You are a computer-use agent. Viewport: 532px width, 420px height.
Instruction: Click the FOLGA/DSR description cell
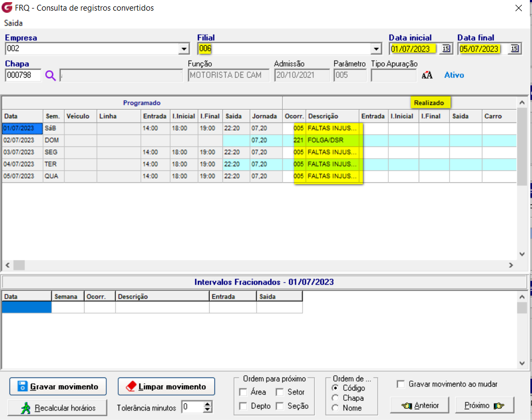332,140
